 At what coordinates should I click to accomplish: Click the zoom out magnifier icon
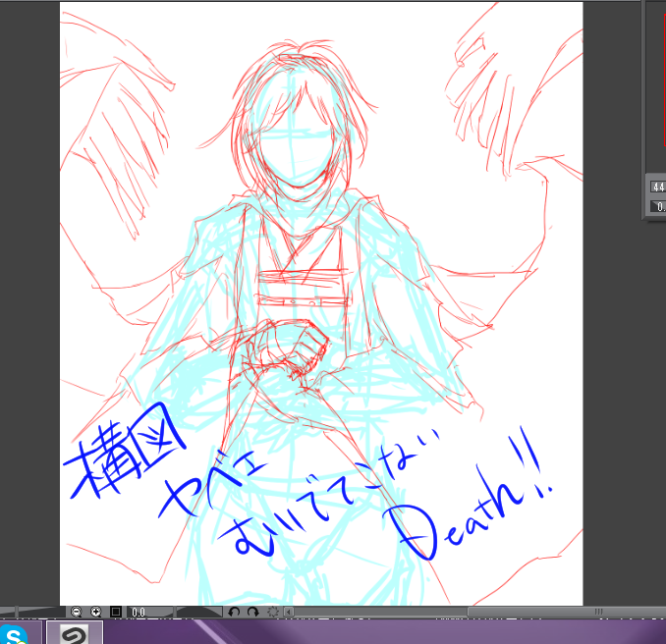point(76,612)
